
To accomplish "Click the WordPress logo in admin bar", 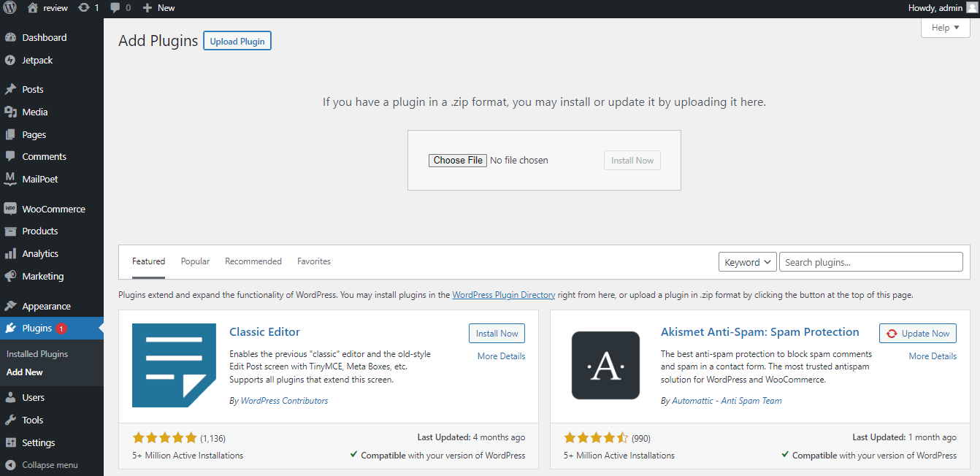I will coord(10,8).
